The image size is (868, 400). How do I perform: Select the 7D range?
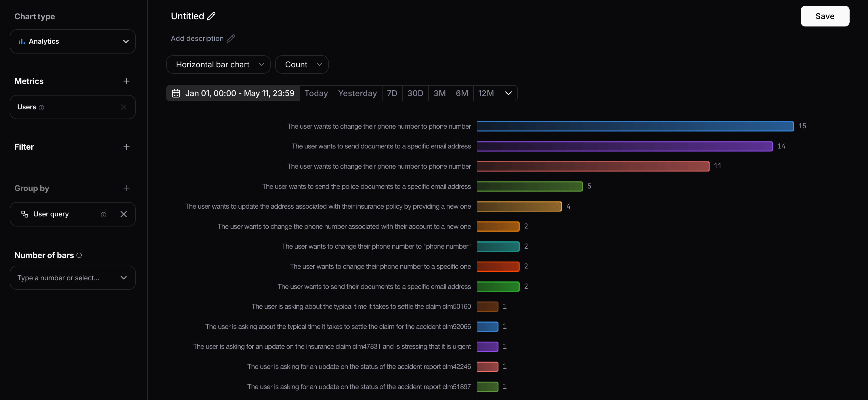[392, 94]
